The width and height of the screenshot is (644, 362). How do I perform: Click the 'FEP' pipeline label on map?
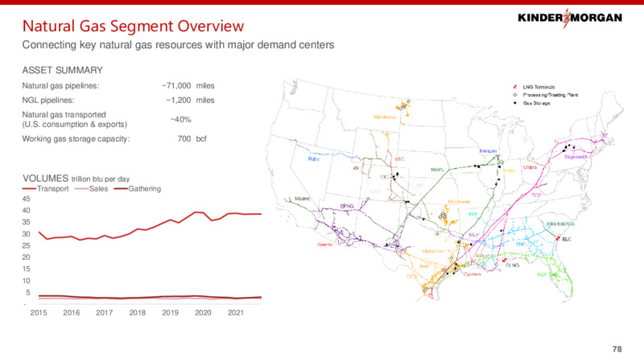[x=473, y=215]
